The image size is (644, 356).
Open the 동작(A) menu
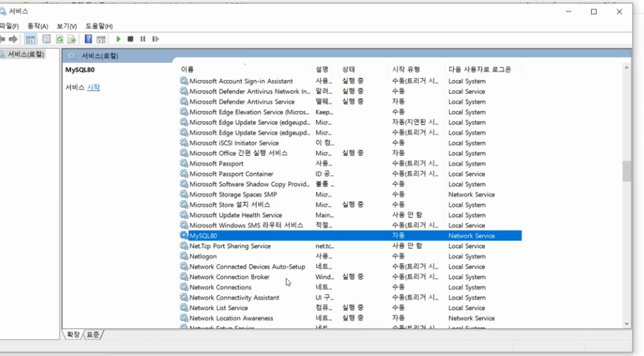(38, 26)
